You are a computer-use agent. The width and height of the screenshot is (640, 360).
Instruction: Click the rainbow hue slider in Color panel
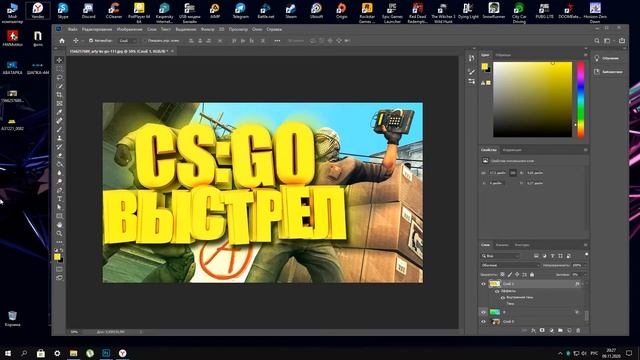(580, 100)
